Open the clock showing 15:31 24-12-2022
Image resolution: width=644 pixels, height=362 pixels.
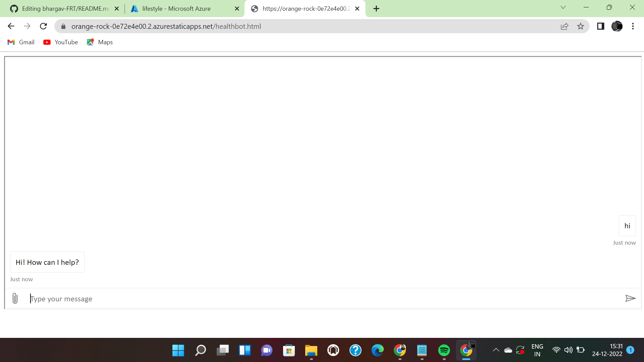pyautogui.click(x=607, y=350)
